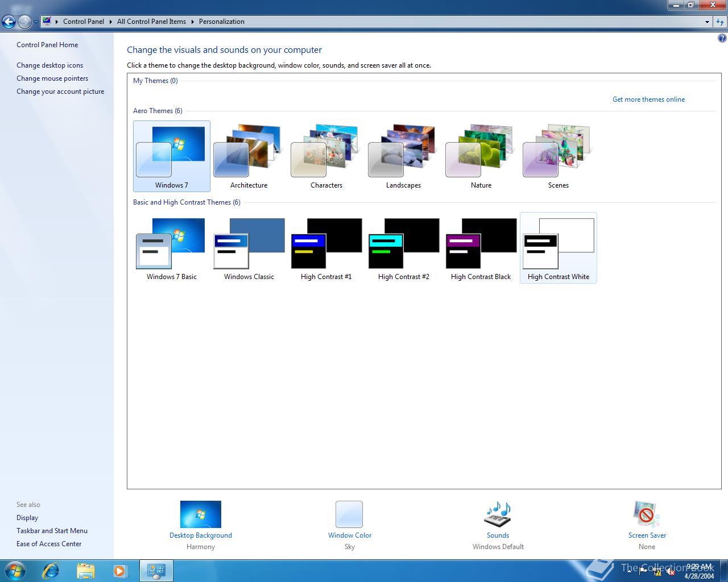Click the Sounds link text

498,535
